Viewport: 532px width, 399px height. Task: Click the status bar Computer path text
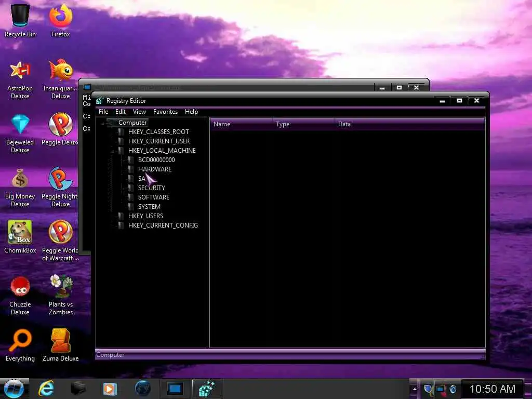[x=110, y=355]
